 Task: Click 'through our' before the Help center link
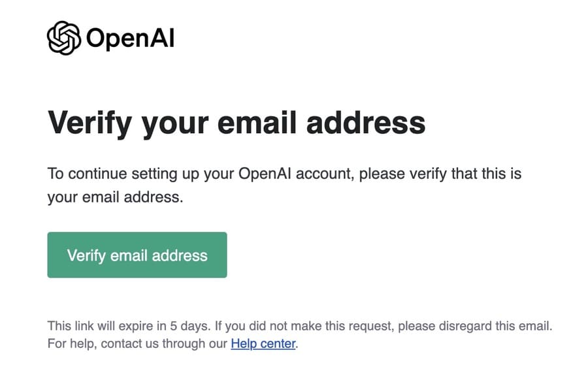click(195, 343)
